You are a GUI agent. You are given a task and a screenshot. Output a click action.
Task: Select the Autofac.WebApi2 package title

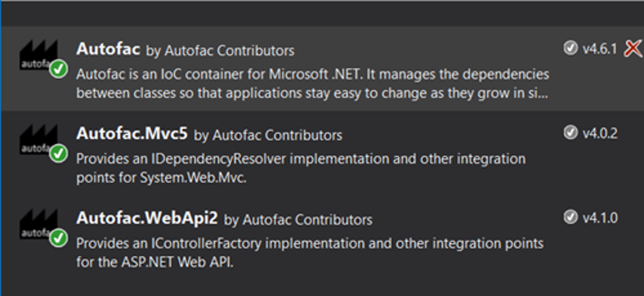pyautogui.click(x=147, y=218)
